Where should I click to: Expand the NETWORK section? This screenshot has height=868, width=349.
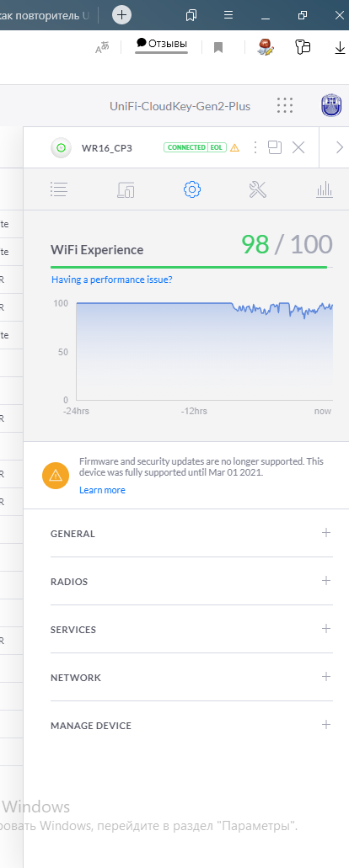point(191,678)
